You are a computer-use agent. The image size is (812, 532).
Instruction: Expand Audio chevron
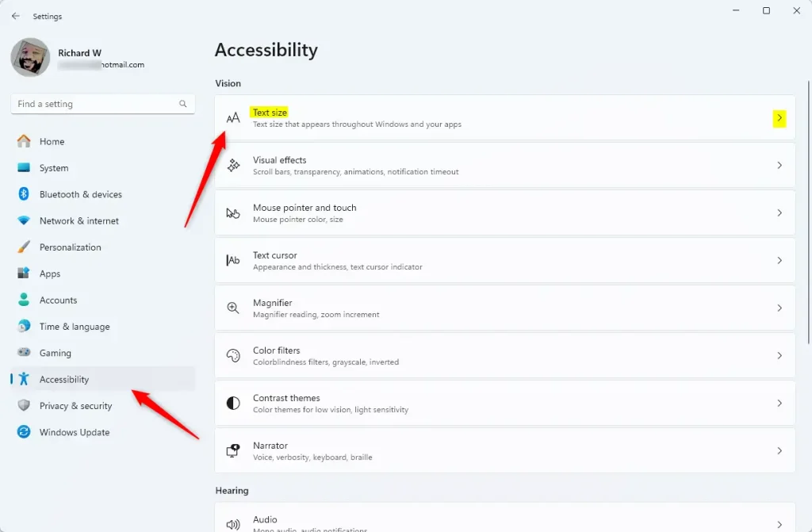pos(779,525)
